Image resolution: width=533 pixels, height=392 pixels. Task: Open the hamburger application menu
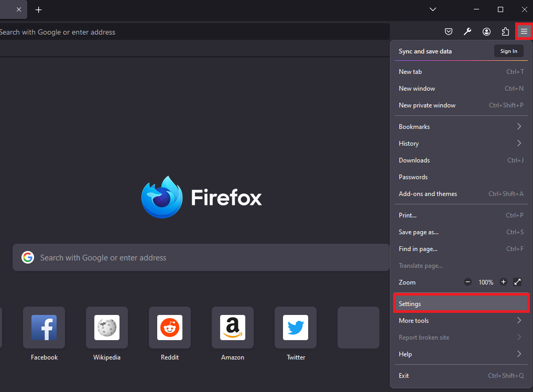(x=524, y=31)
